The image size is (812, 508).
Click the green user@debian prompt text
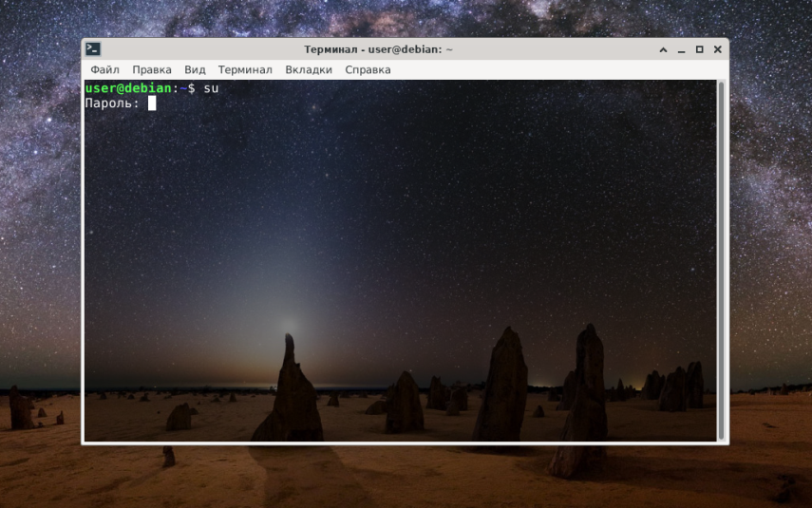[x=128, y=88]
